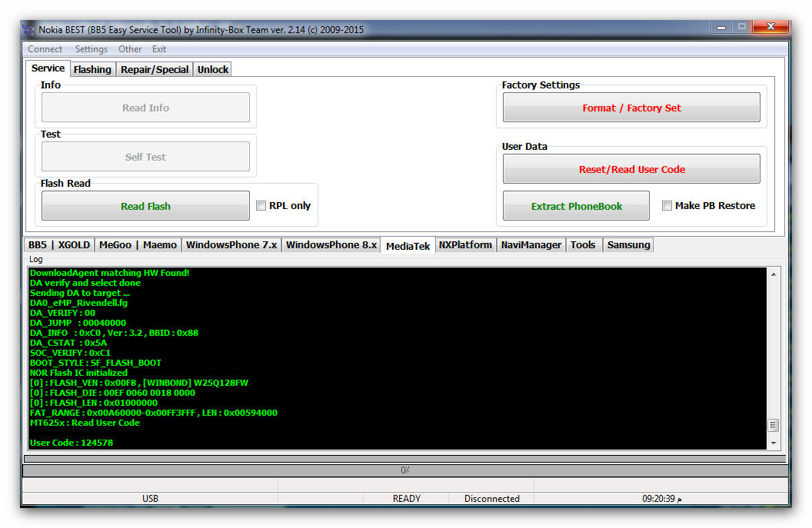Click 'DownloadAgent matching HW Found!' log line
Screen dimensions: 812x528
(x=110, y=272)
